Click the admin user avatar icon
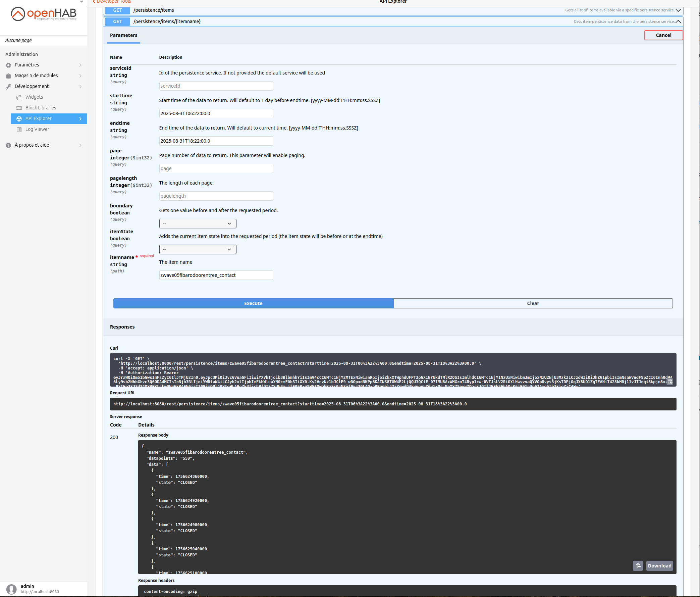 tap(11, 589)
